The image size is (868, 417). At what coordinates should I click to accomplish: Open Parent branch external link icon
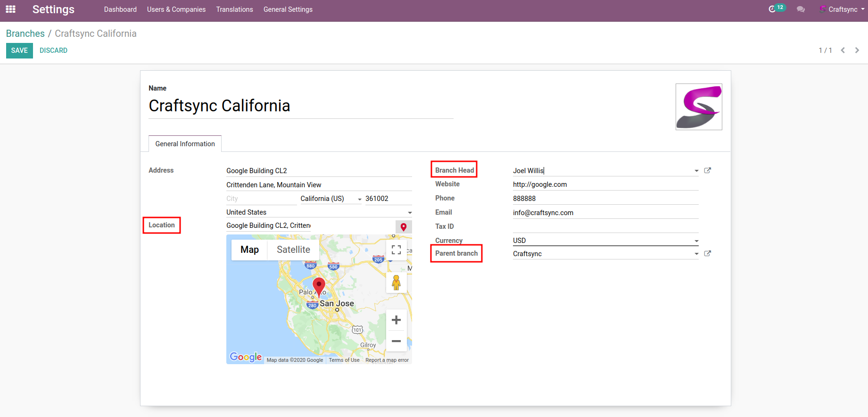coord(707,254)
